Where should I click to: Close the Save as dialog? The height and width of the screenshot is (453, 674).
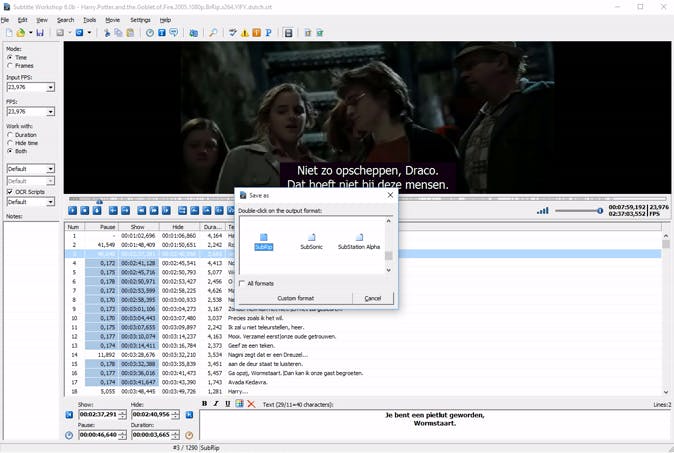(390, 195)
